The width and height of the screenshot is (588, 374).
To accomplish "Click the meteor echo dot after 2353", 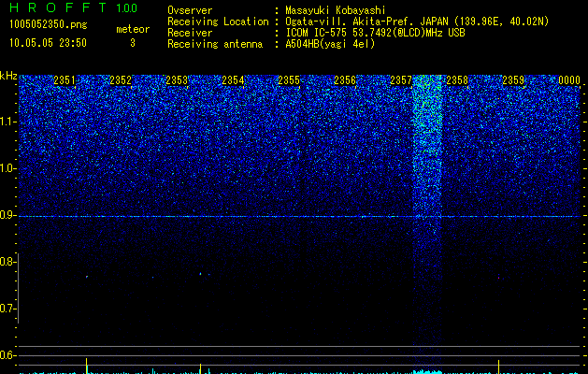I will (x=200, y=274).
